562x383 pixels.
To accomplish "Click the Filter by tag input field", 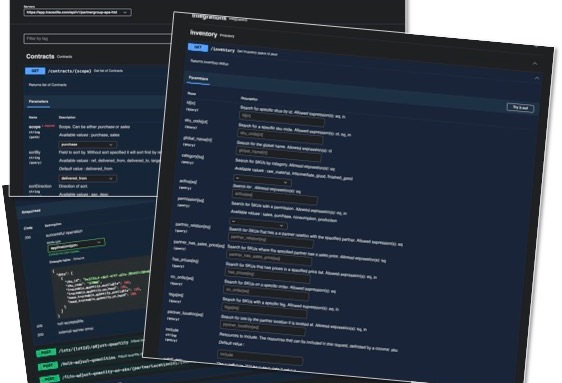I will [x=97, y=39].
